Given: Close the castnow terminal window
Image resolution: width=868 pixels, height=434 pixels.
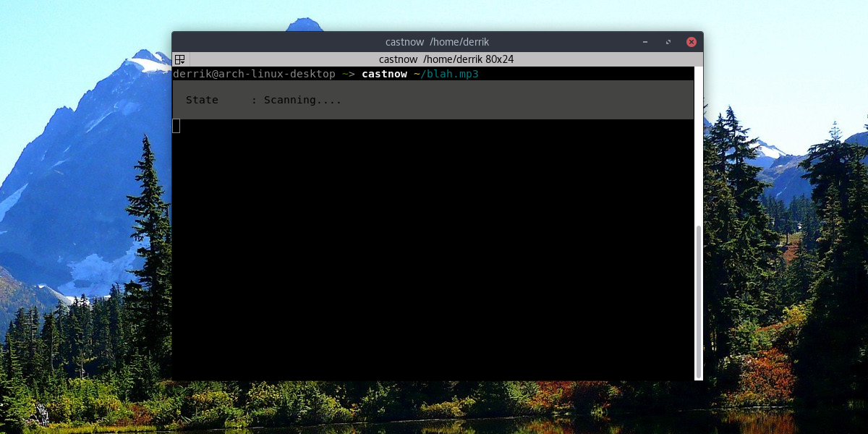Looking at the screenshot, I should [x=692, y=42].
